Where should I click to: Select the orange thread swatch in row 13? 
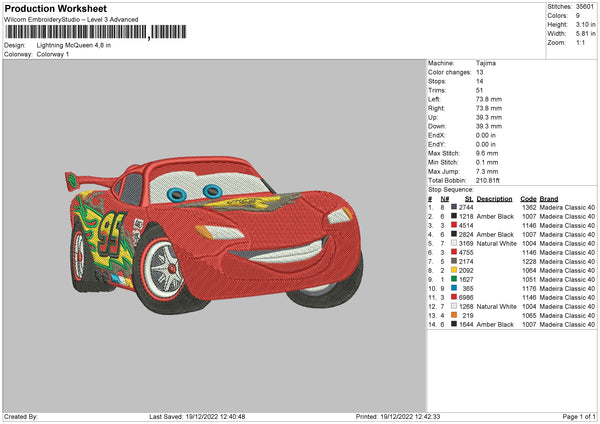pyautogui.click(x=455, y=316)
